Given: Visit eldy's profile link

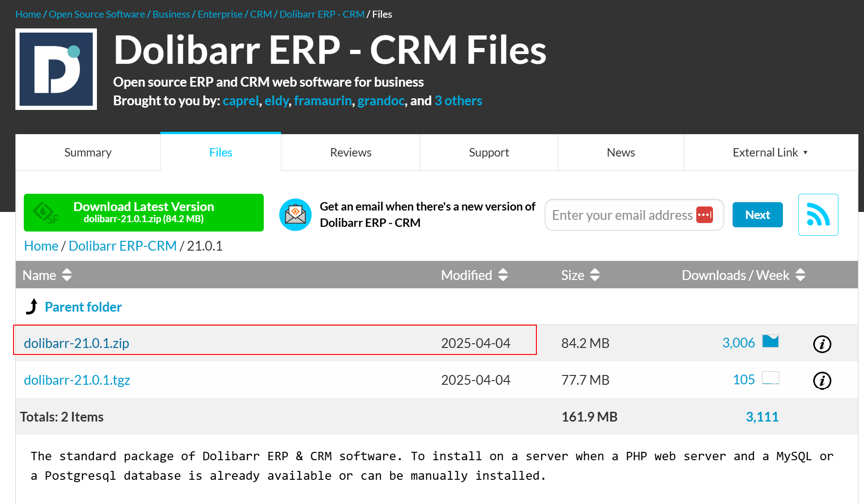Looking at the screenshot, I should (x=277, y=101).
